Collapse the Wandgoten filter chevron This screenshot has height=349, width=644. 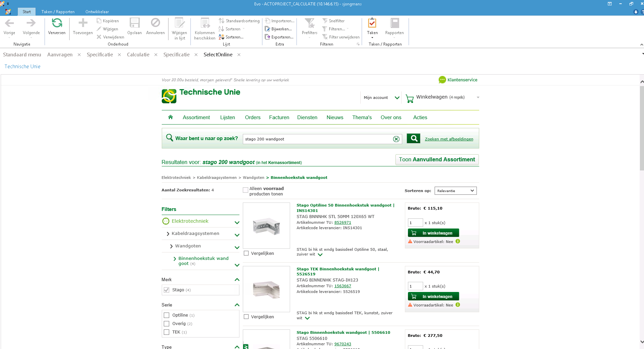tap(237, 247)
